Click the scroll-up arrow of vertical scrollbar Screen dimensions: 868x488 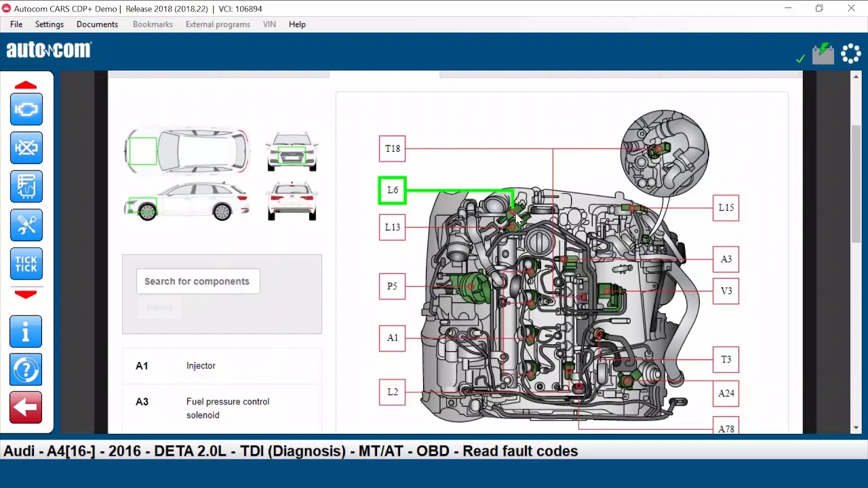[x=856, y=78]
